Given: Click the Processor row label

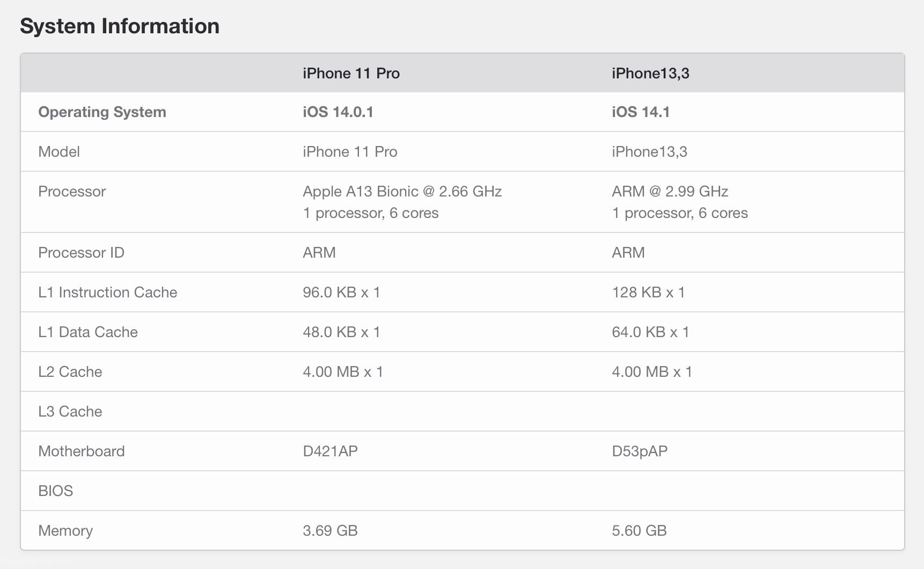Looking at the screenshot, I should [x=72, y=192].
